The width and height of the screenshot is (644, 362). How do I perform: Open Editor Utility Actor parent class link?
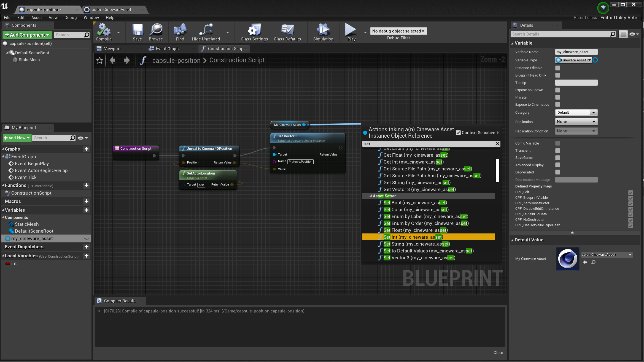[x=619, y=18]
